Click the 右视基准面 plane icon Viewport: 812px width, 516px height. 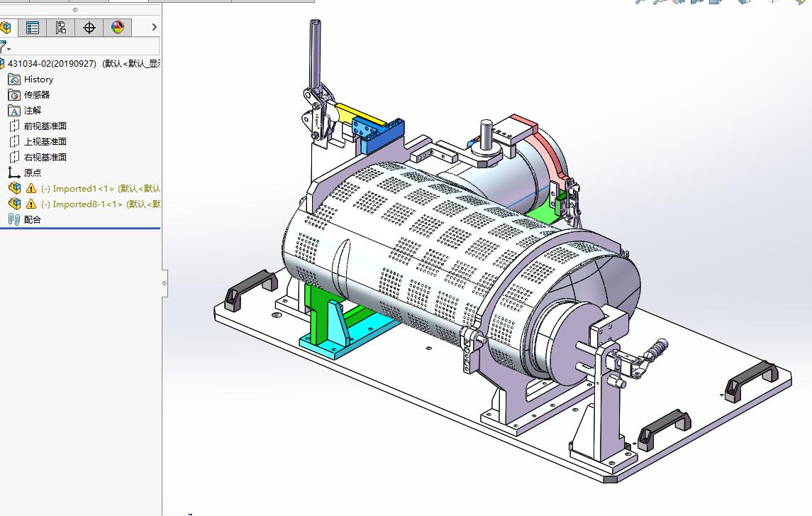(x=14, y=157)
